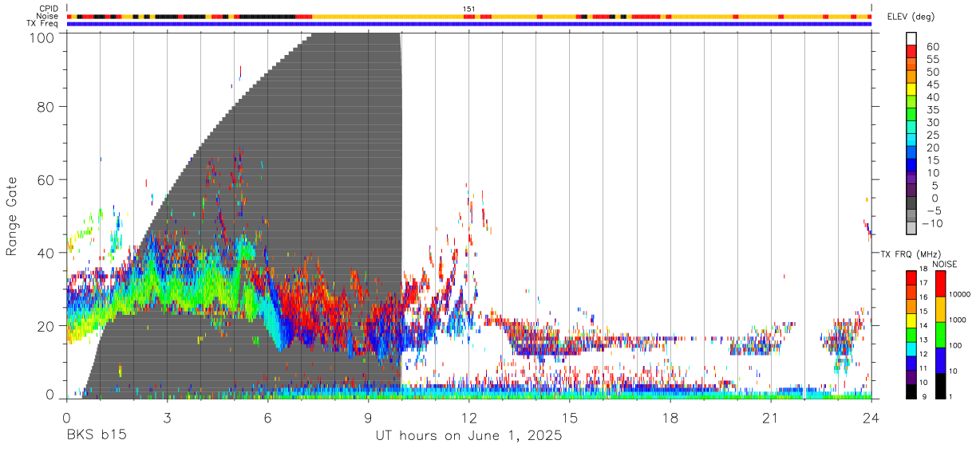Click the NOISE colorbar label "10000"
Image resolution: width=980 pixels, height=452 pixels.
pos(960,294)
